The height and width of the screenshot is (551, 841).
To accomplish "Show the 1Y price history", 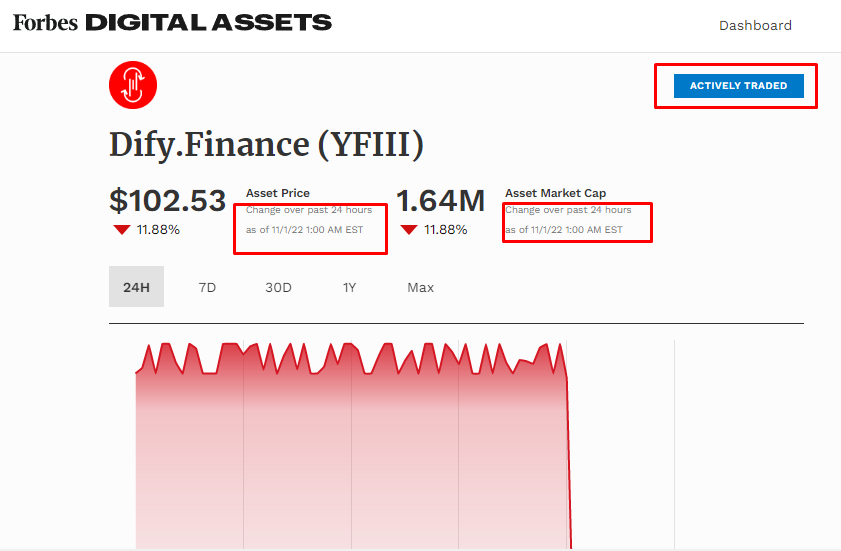I will [349, 288].
